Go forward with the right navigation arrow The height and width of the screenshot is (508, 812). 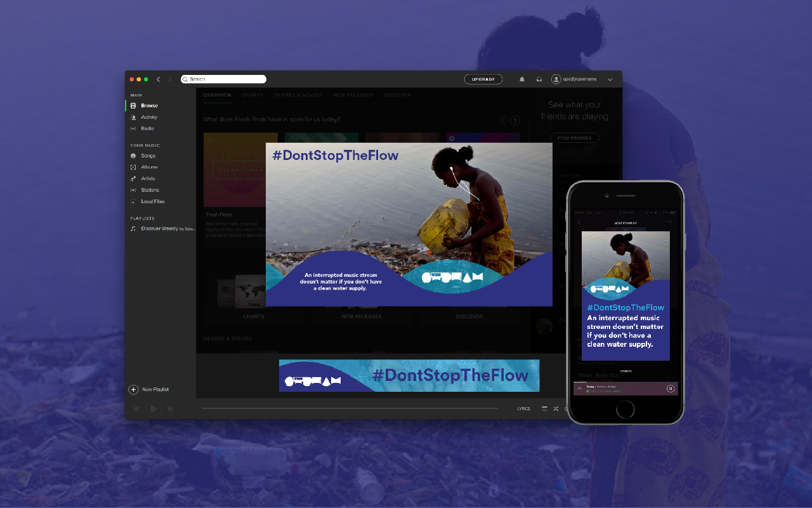pyautogui.click(x=170, y=79)
